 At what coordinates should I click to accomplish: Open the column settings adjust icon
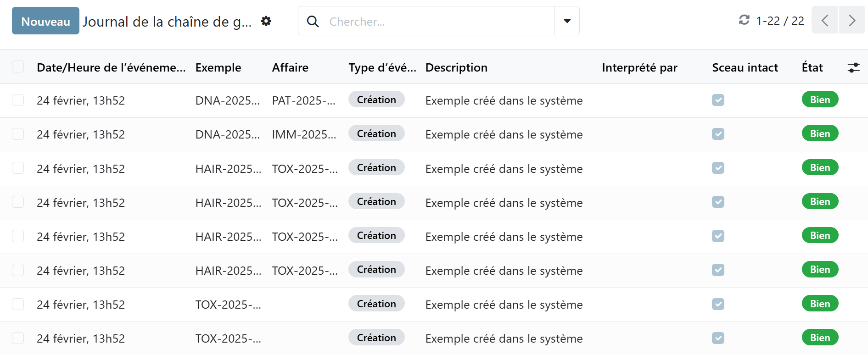(x=853, y=68)
